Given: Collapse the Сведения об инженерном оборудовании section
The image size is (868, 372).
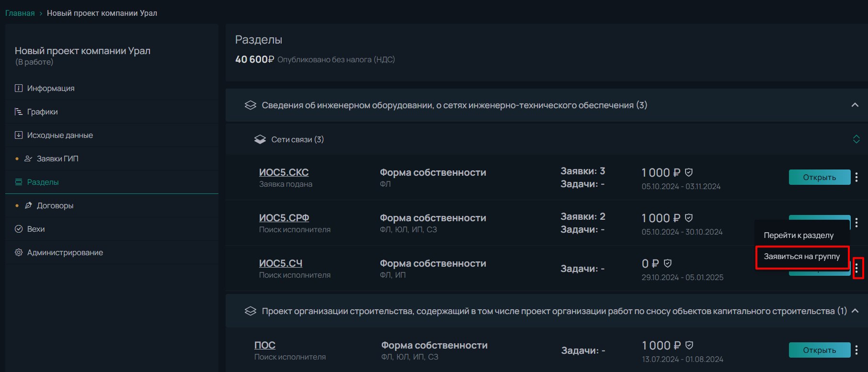Looking at the screenshot, I should coord(855,105).
